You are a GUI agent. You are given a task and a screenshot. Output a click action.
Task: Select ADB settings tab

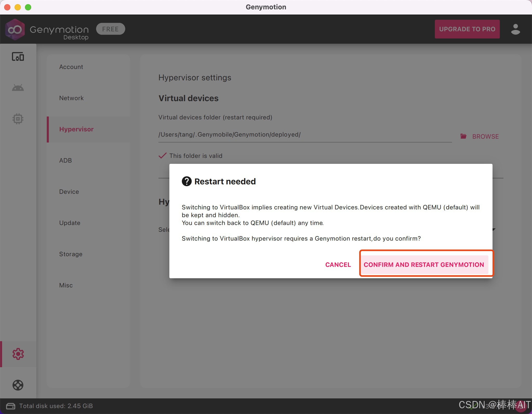tap(88, 160)
